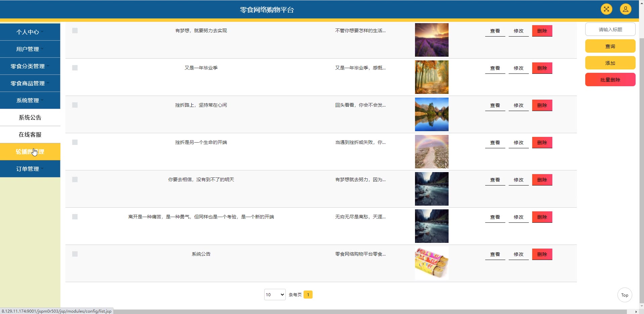The height and width of the screenshot is (314, 644).
Task: Delete the 系统公告 table entry
Action: coord(542,254)
